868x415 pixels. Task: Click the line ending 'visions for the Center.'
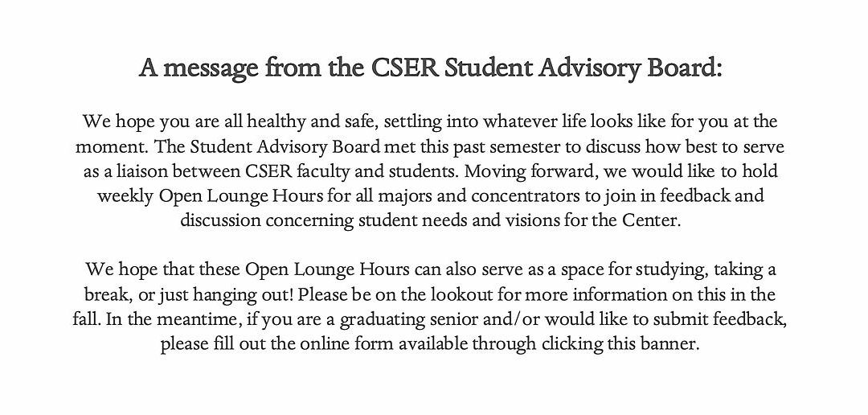[430, 220]
